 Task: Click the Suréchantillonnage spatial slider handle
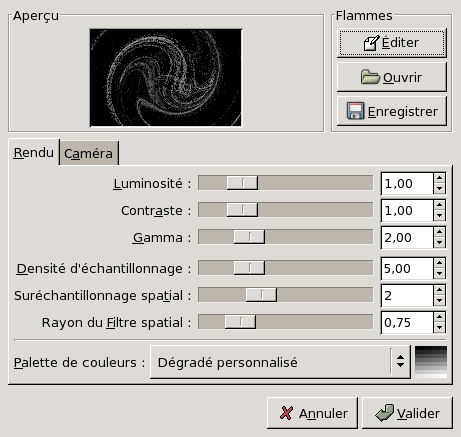[261, 295]
